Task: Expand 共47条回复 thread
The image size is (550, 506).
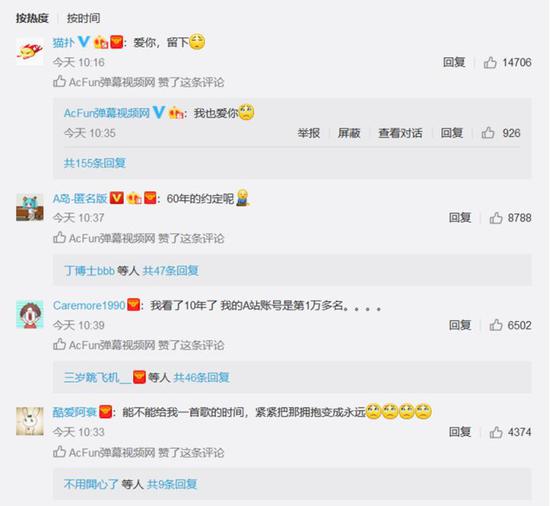Action: click(171, 270)
